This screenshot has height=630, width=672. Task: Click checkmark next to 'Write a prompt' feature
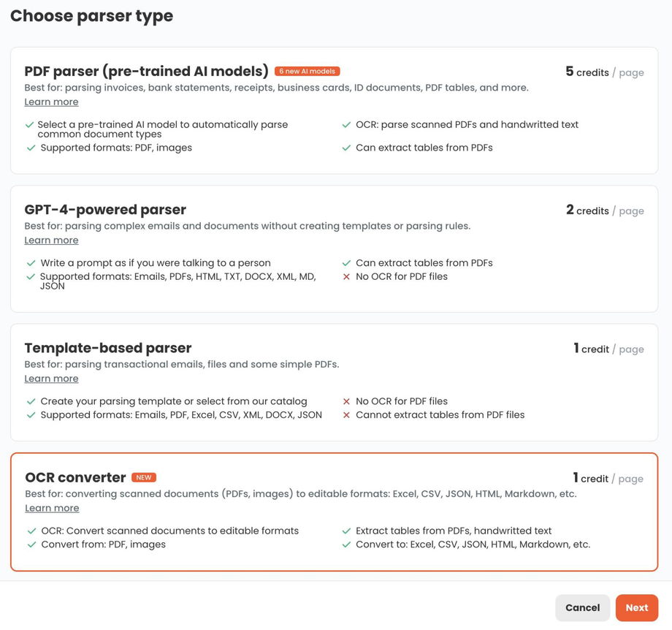[x=31, y=263]
